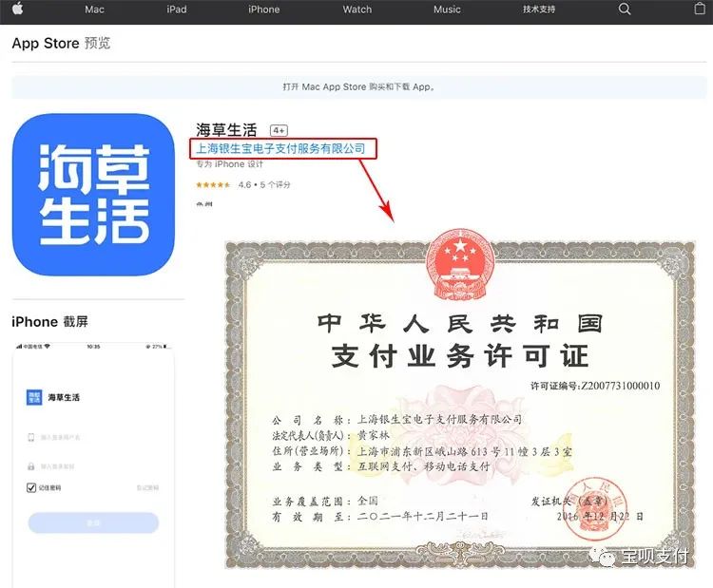Click the App Store 预览 heading

61,43
